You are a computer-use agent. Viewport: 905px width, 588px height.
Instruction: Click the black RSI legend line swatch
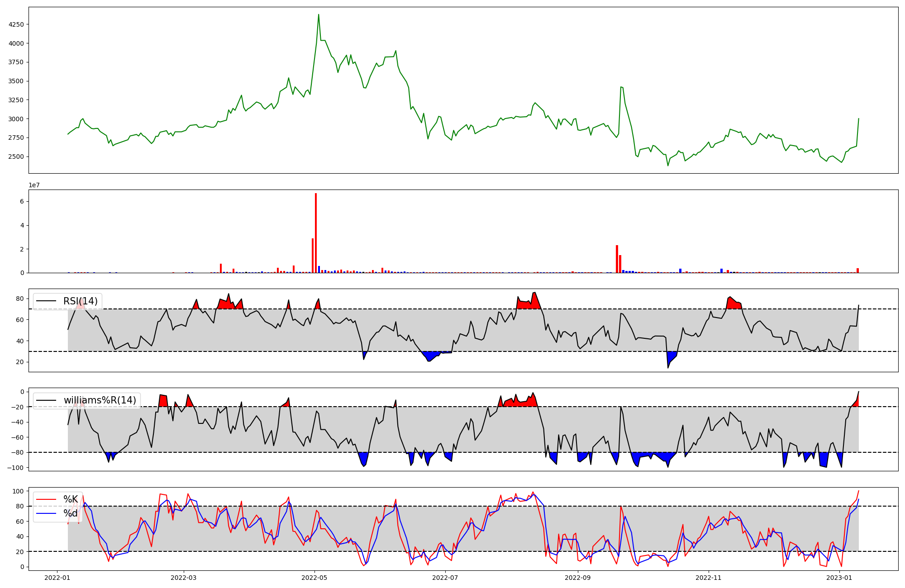click(46, 301)
